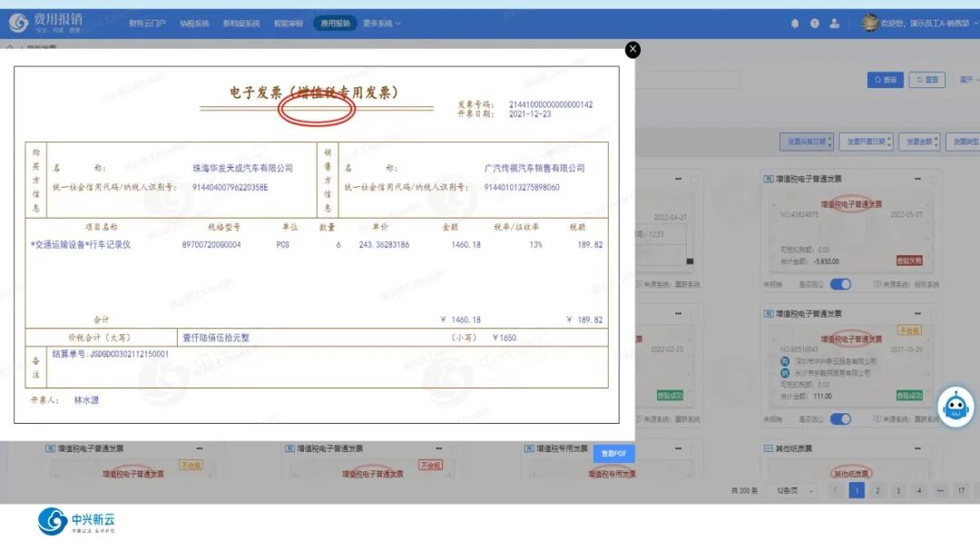Screen dimensions: 980x551
Task: Click the 中兴新云 footer logo
Action: click(x=76, y=521)
